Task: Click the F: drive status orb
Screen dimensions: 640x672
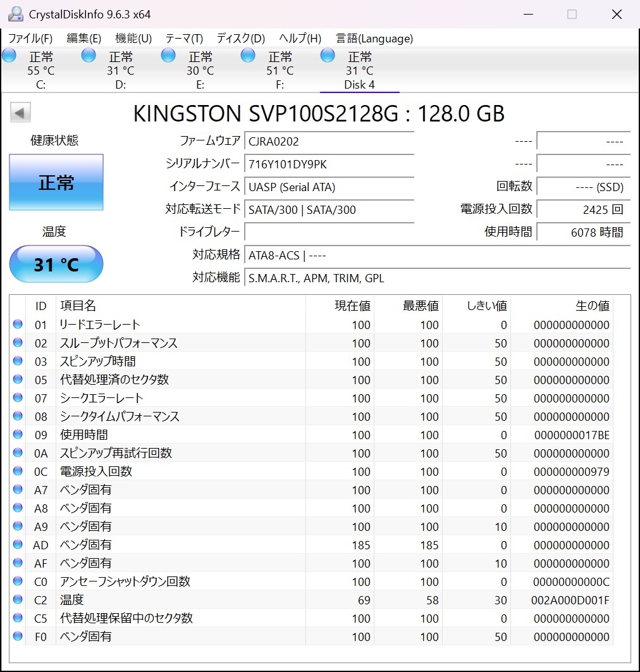Action: point(248,55)
